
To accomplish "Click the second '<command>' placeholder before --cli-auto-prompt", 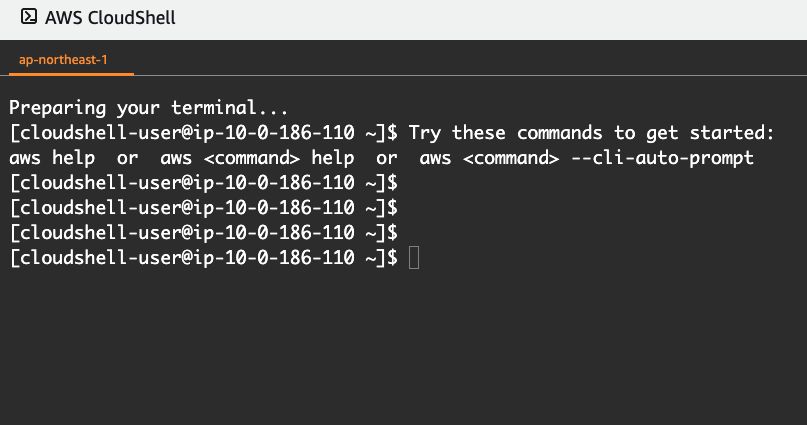I will click(511, 158).
